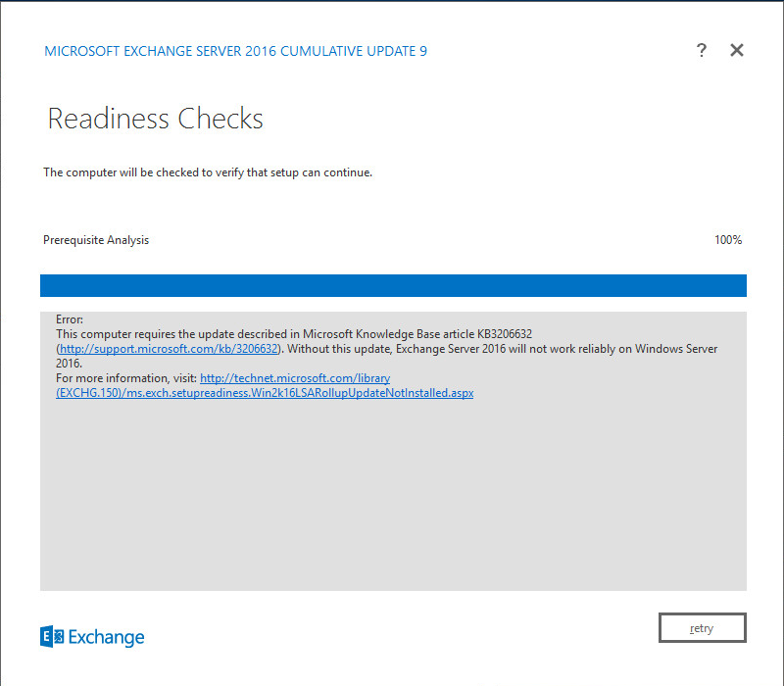Click the Readiness Checks heading
Screen dimensions: 784x686
tap(155, 119)
